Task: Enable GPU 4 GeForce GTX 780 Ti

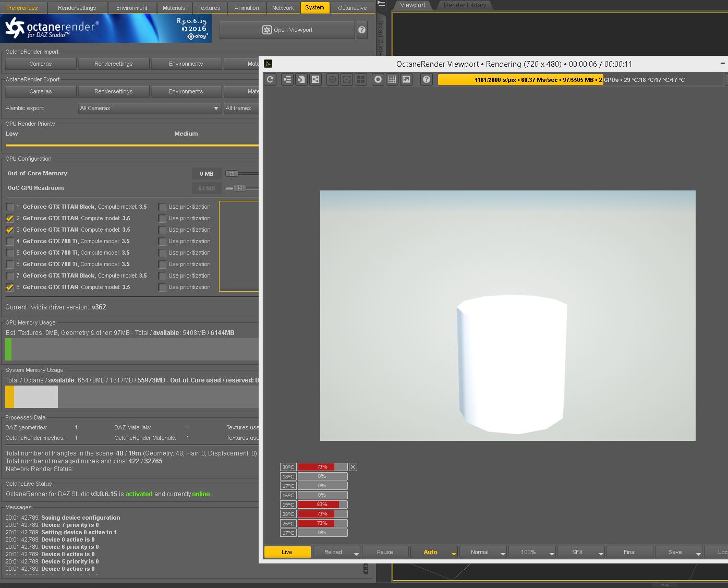Action: click(10, 242)
